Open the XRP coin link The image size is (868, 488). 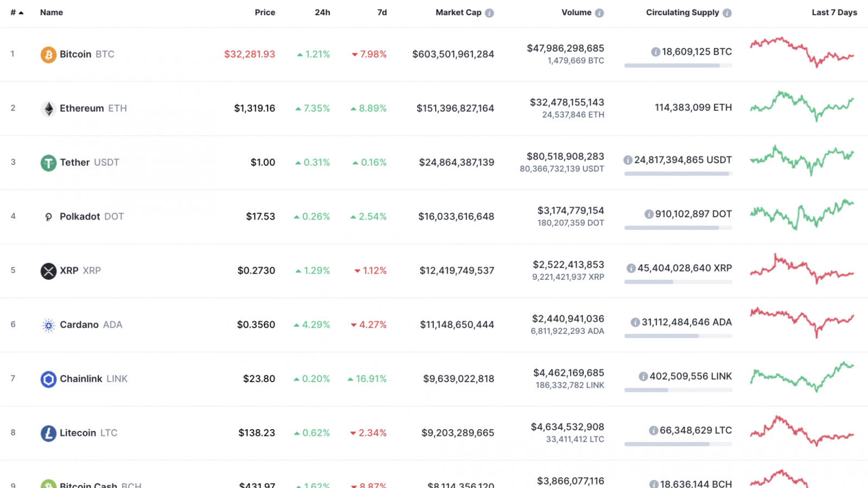pyautogui.click(x=80, y=271)
